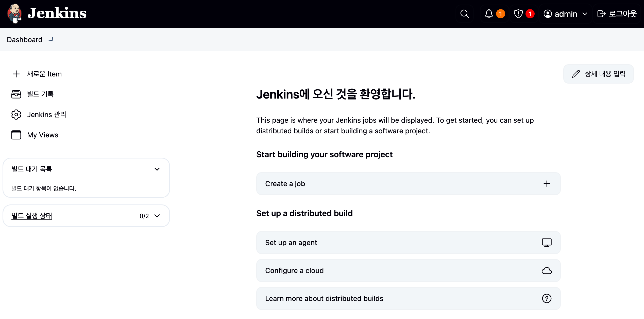Click the My Views window icon

(x=16, y=135)
